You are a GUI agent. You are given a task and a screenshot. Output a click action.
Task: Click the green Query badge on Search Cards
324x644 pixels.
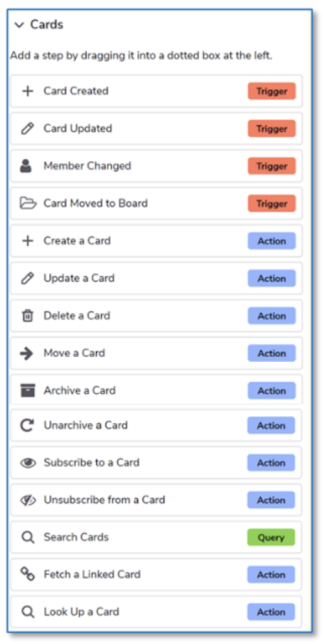click(271, 537)
